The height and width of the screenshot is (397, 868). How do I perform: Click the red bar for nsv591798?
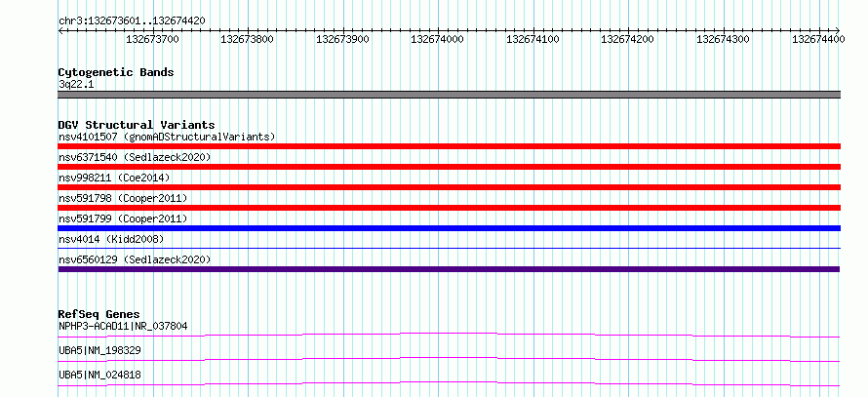tap(449, 208)
